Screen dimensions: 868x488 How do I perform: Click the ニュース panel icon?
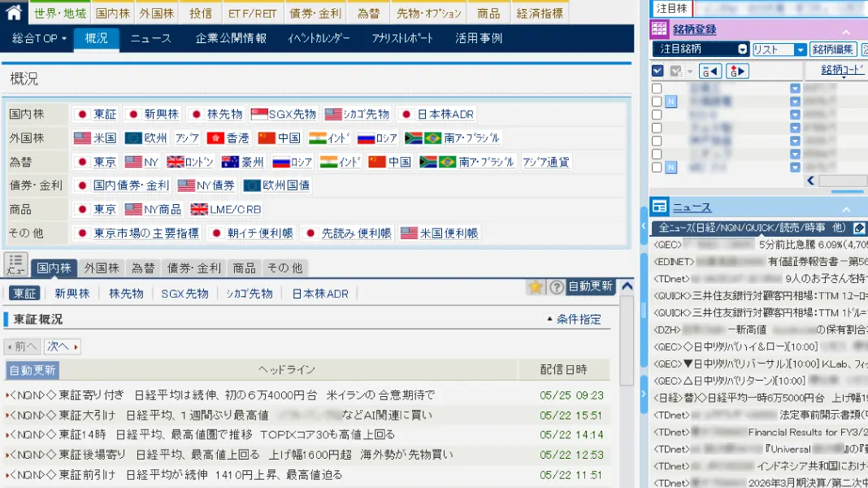659,207
